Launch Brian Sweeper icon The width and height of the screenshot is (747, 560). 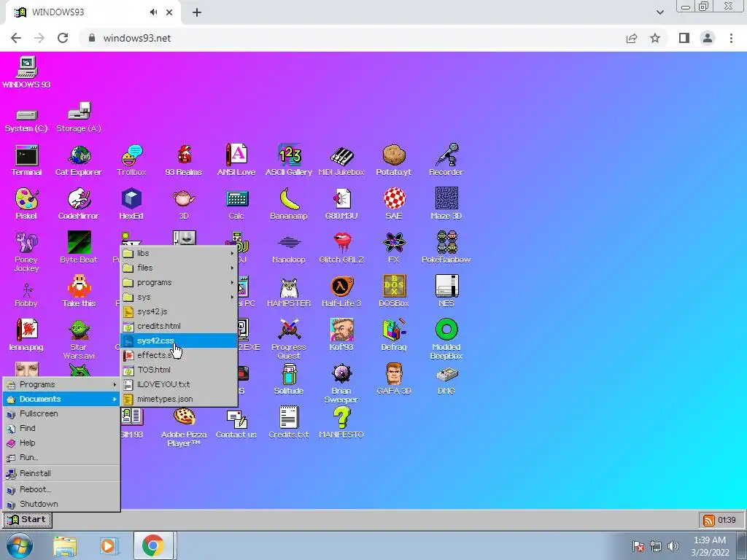pyautogui.click(x=341, y=384)
